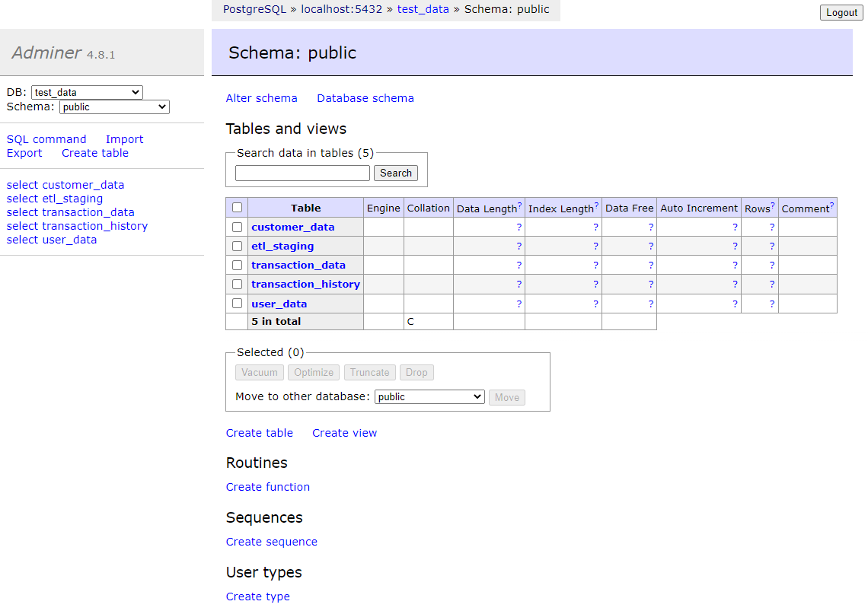Viewport: 868px width, 614px height.
Task: Open the Index Length column help
Action: coord(596,204)
